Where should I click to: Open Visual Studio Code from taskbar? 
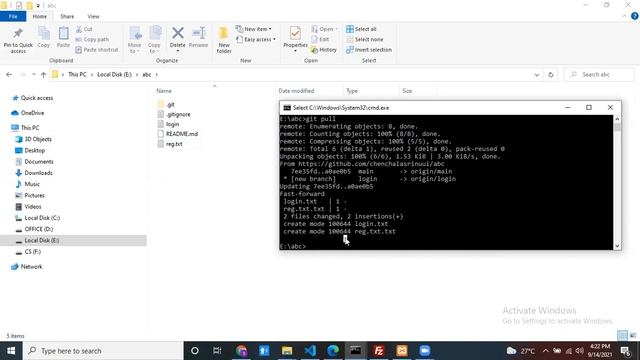(310, 351)
